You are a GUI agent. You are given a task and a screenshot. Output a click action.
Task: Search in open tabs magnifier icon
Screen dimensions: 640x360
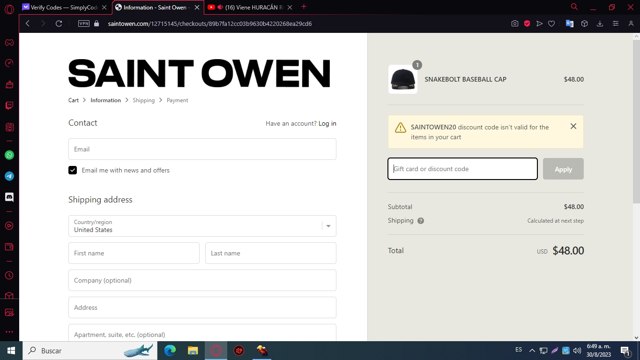(x=574, y=7)
